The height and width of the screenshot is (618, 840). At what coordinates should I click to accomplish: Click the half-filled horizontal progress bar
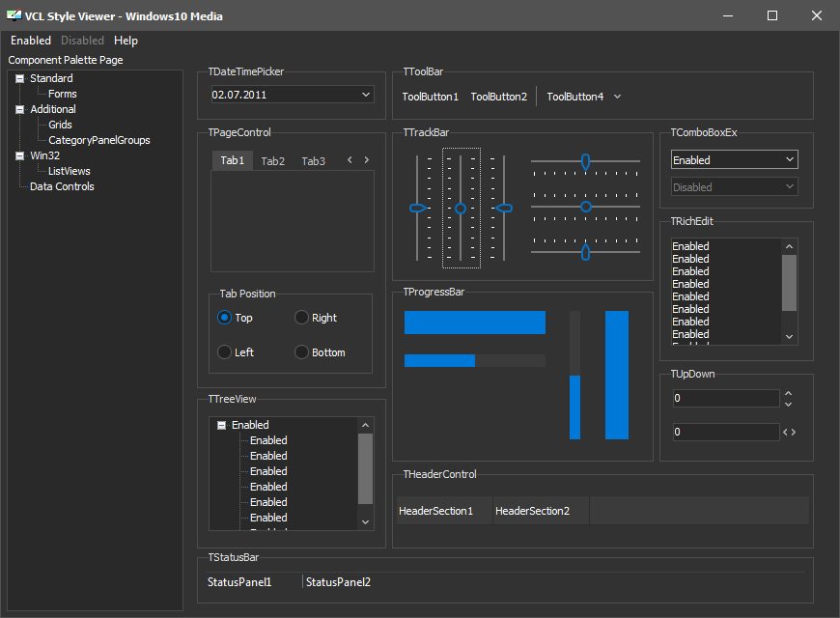click(475, 360)
